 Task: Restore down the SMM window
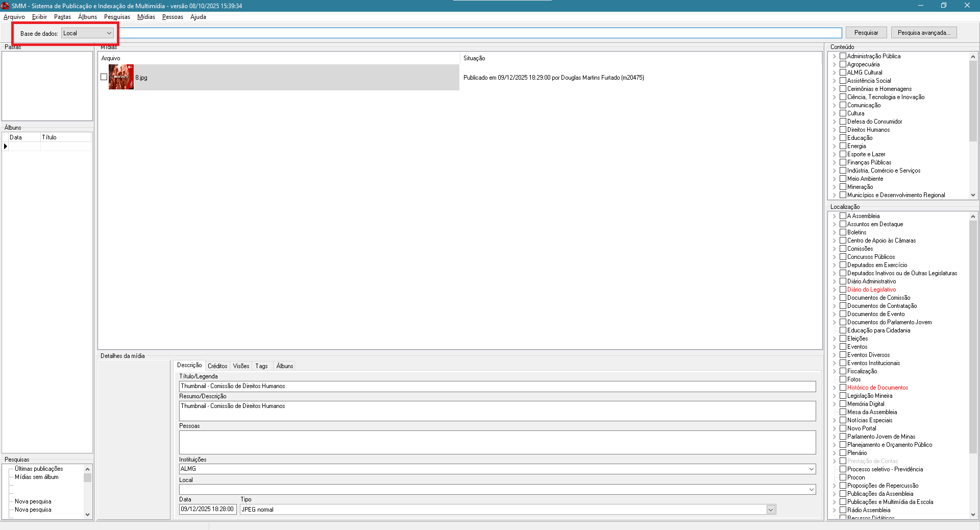coord(944,6)
